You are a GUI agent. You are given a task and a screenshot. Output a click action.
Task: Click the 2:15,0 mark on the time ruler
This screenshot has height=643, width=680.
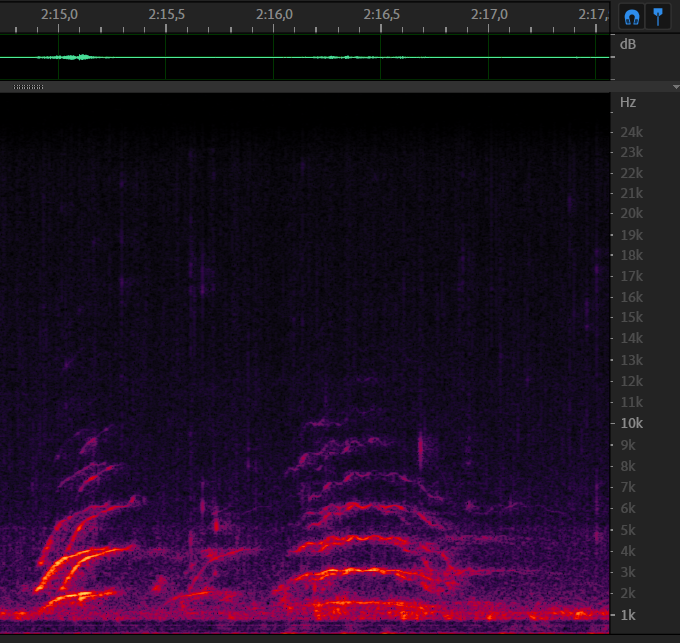click(59, 15)
